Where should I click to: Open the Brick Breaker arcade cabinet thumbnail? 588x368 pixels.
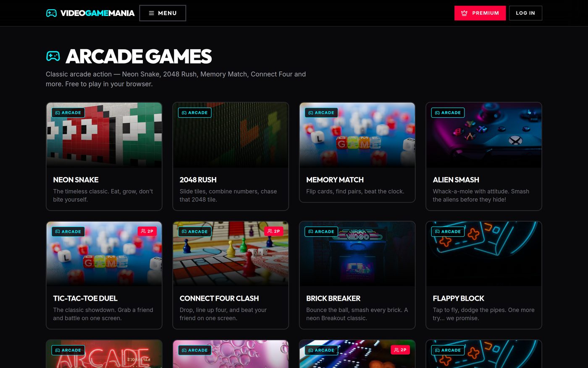tap(357, 254)
